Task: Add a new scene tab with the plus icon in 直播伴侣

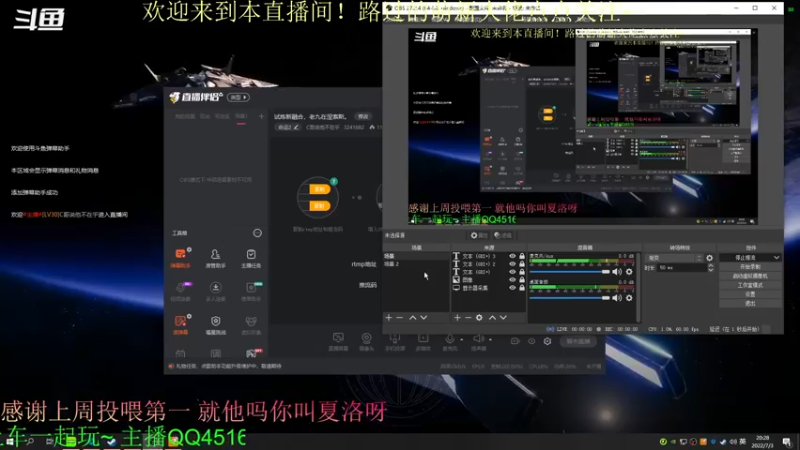Action: 261,116
